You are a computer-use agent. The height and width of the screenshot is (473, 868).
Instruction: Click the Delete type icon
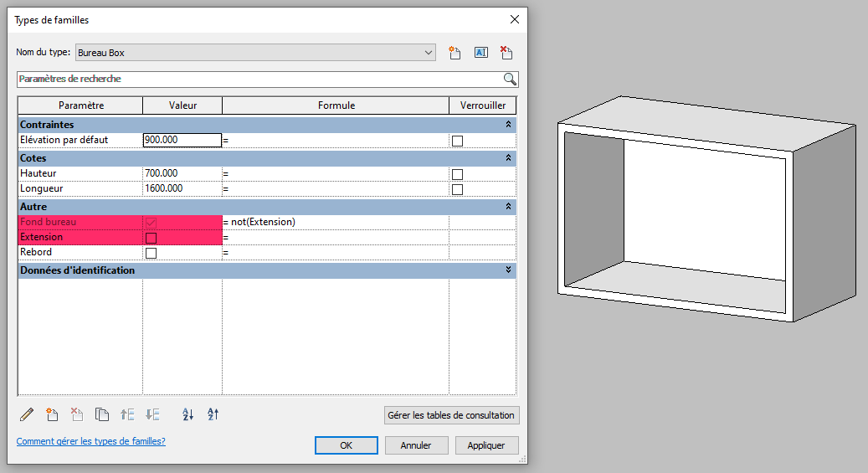pos(506,53)
